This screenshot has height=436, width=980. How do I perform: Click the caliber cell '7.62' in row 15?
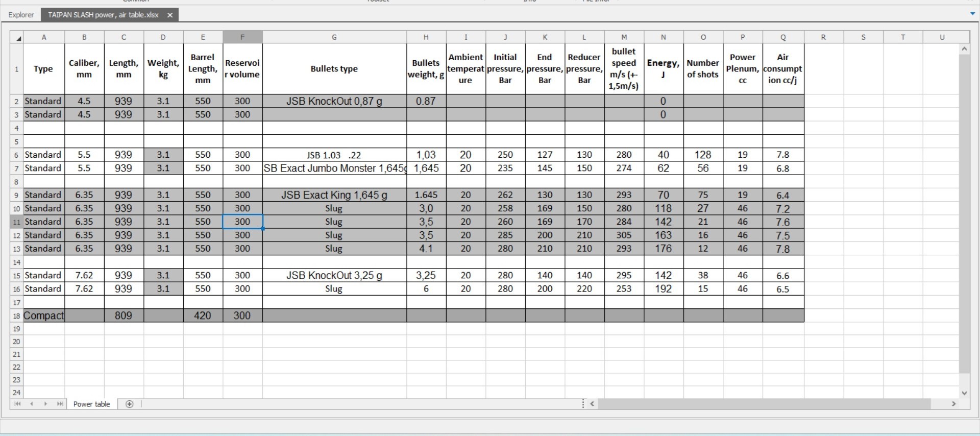pyautogui.click(x=84, y=275)
